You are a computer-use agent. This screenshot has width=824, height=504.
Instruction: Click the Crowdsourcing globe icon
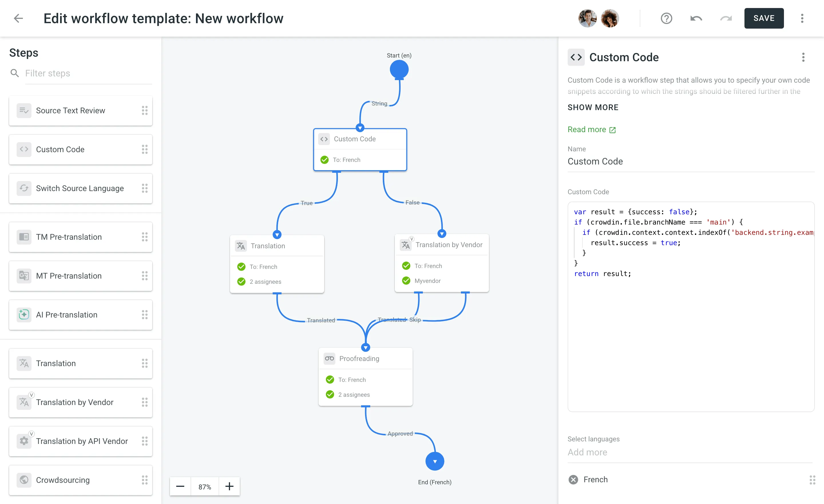tap(23, 480)
